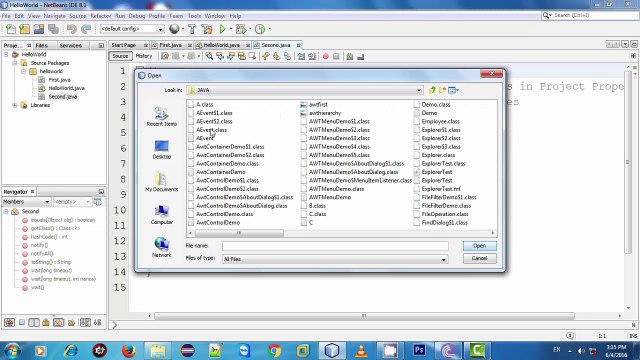Viewport: 640px width, 360px height.
Task: Click the Build Project hammer icon
Action: (192, 29)
